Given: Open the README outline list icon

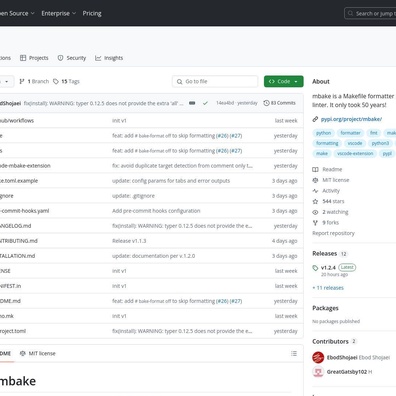Looking at the screenshot, I should click(294, 353).
